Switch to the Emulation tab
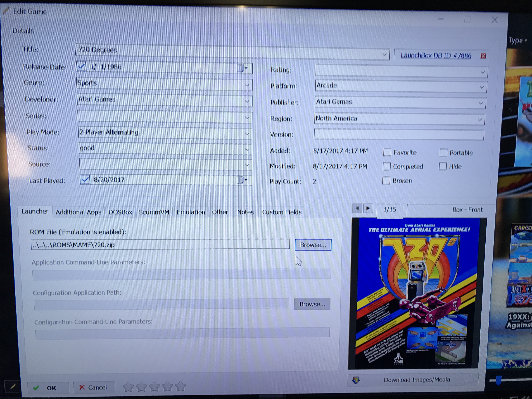Image resolution: width=532 pixels, height=399 pixels. (191, 212)
